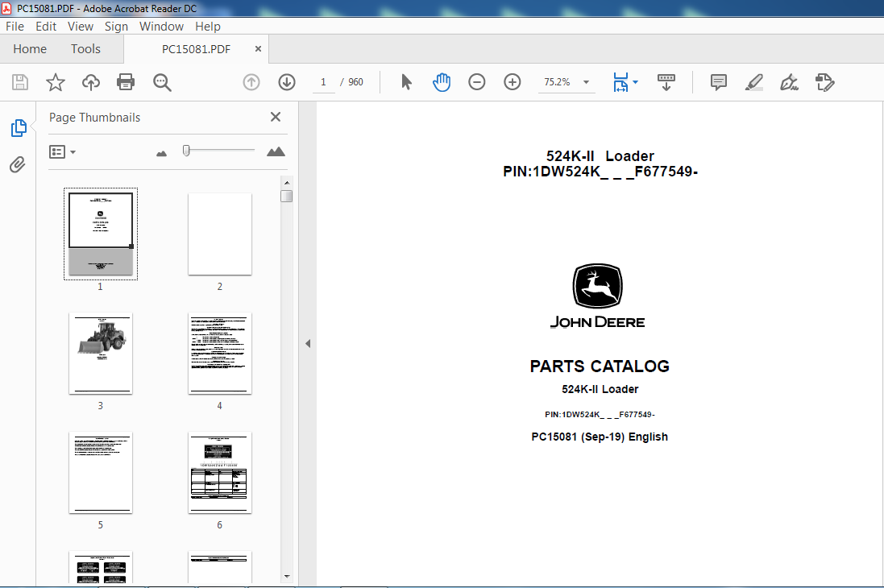Switch to the Home tab
This screenshot has height=588, width=884.
tap(30, 49)
